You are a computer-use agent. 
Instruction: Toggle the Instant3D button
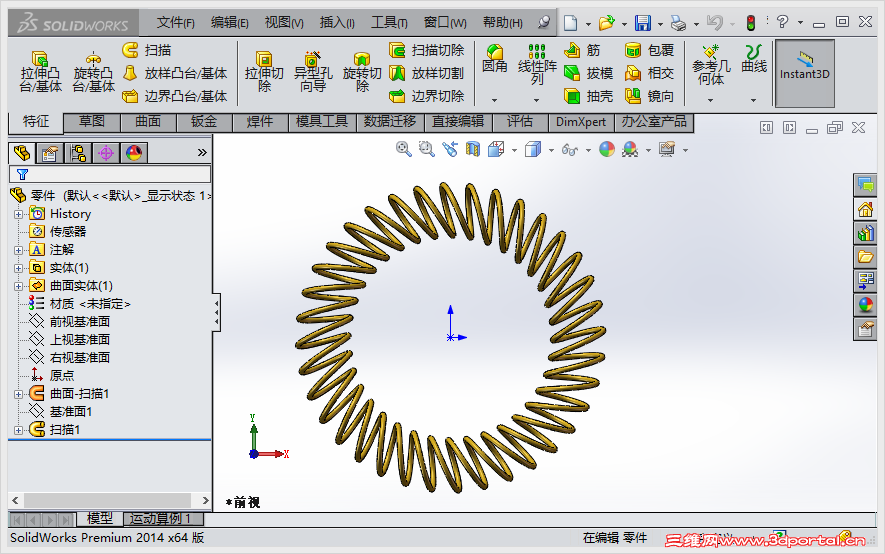point(804,73)
